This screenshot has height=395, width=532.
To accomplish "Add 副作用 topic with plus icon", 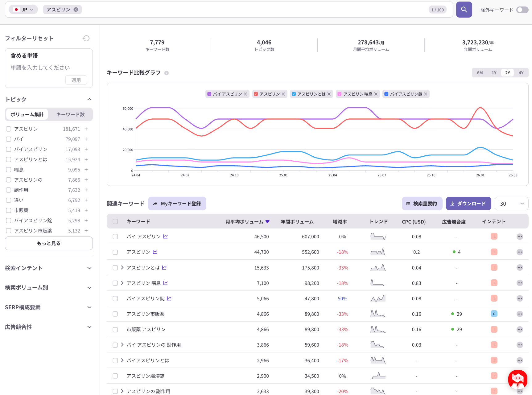I will [86, 190].
